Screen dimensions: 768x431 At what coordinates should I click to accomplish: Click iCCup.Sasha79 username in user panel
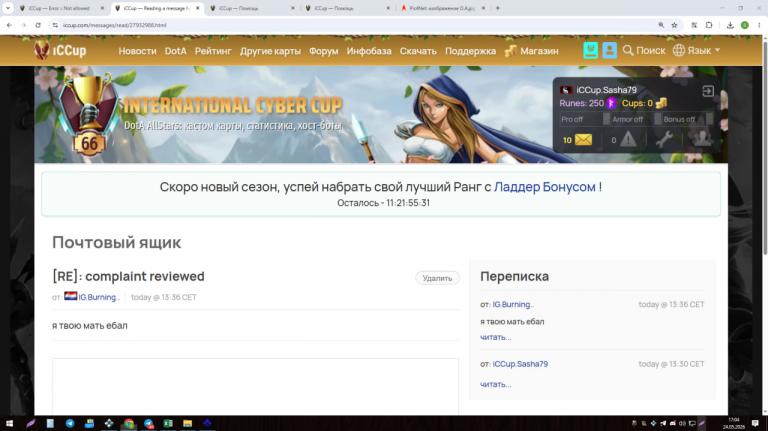606,90
